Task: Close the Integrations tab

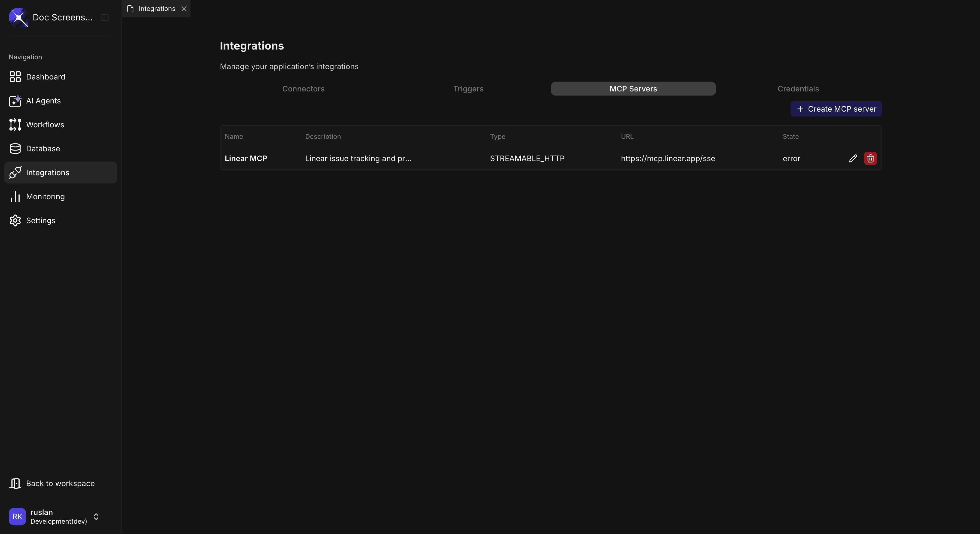Action: (185, 8)
